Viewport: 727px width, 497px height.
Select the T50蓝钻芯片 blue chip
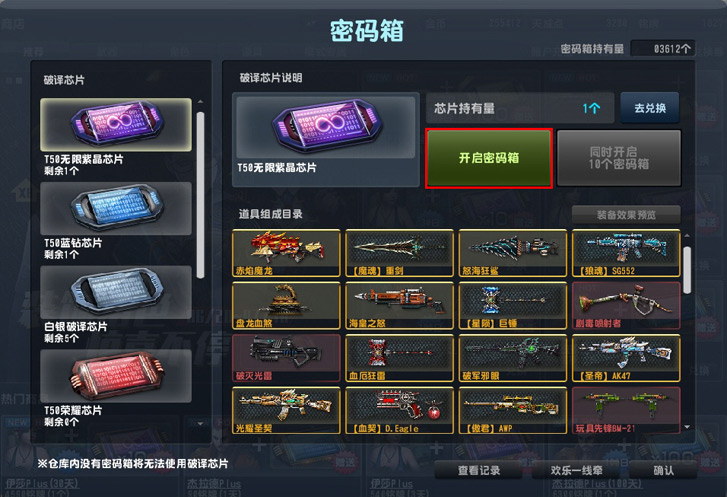(x=116, y=208)
